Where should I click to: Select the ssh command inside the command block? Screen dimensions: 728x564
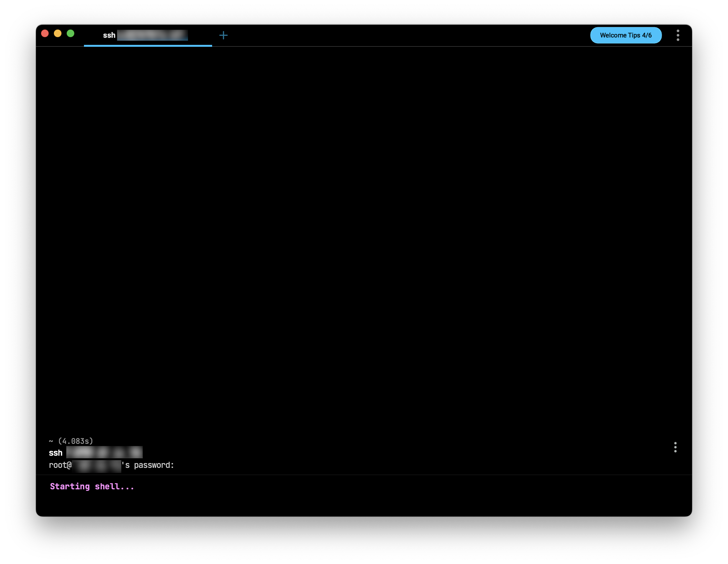[56, 453]
